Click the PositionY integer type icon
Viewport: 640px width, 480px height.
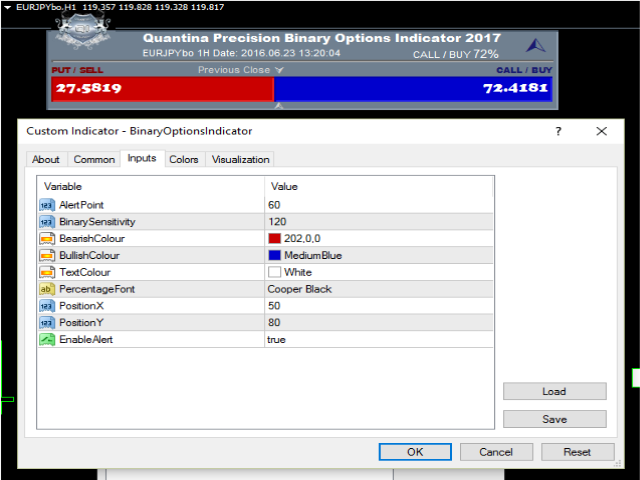click(x=47, y=322)
